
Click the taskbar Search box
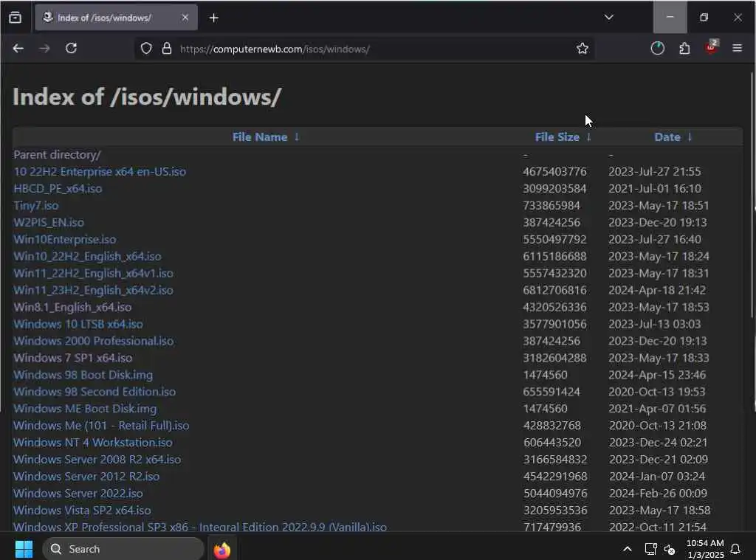123,549
